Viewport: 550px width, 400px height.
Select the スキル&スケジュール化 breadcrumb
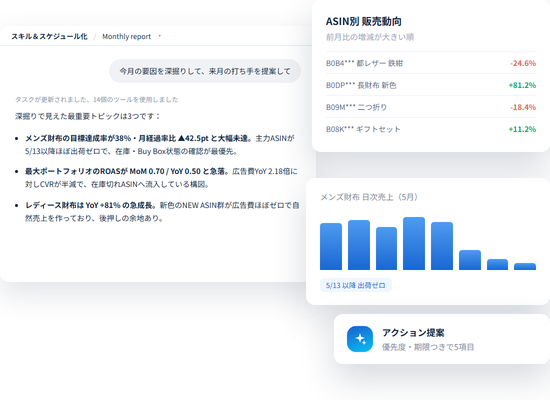(x=49, y=36)
